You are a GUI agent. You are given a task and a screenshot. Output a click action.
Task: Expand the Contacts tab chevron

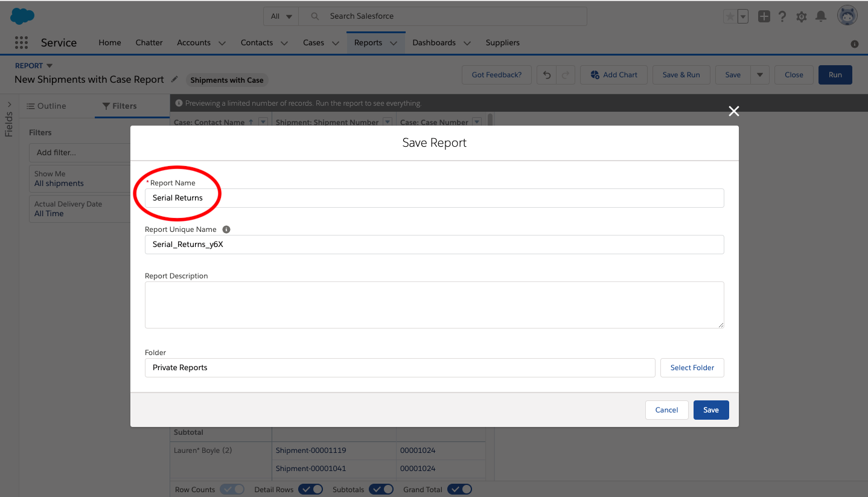(x=284, y=43)
